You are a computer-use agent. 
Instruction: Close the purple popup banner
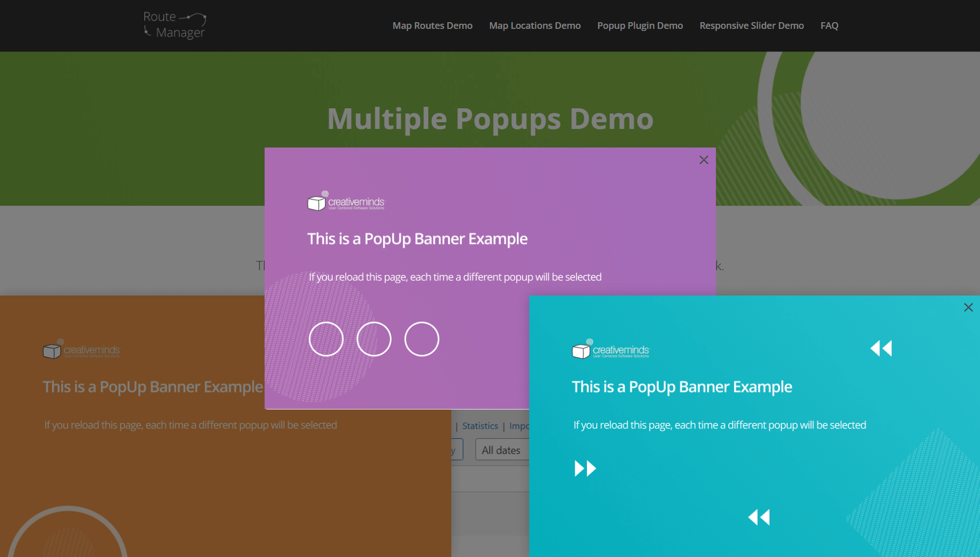[x=704, y=160]
